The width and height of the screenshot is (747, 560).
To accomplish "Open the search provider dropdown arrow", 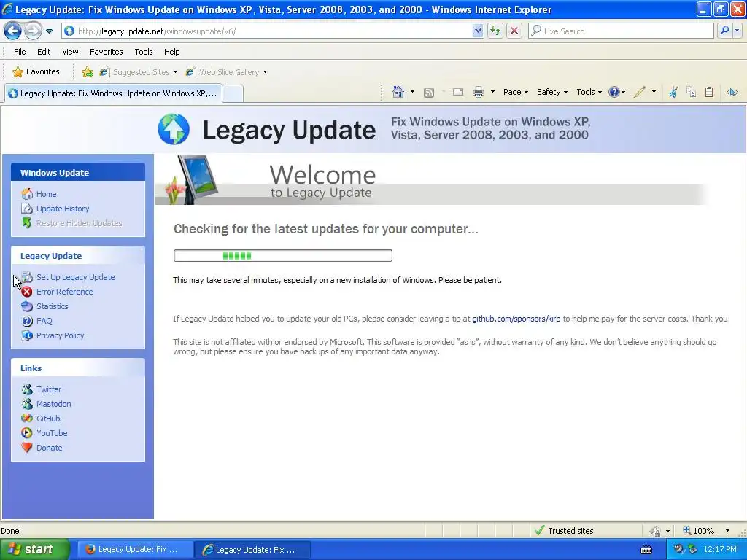I will pyautogui.click(x=737, y=31).
